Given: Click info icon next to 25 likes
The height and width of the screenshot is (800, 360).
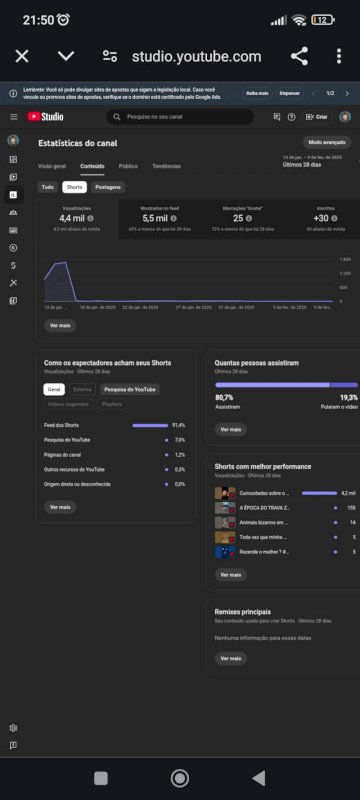Looking at the screenshot, I should [249, 218].
